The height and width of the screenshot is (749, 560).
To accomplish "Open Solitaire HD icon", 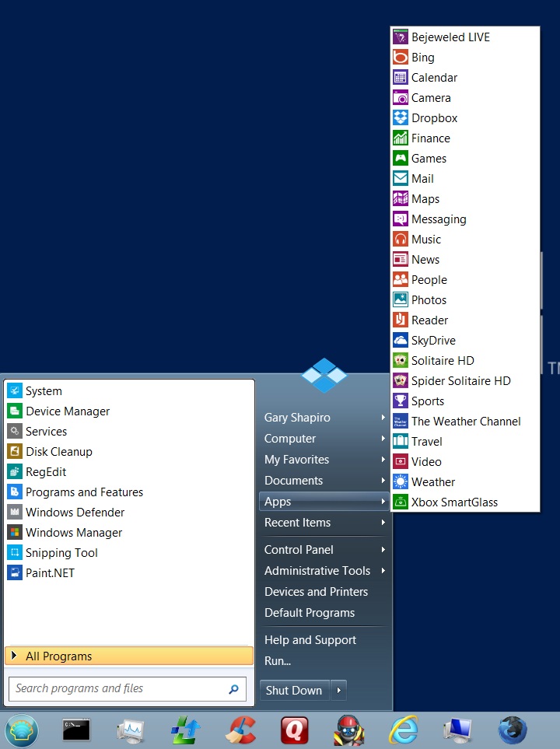I will [x=401, y=361].
